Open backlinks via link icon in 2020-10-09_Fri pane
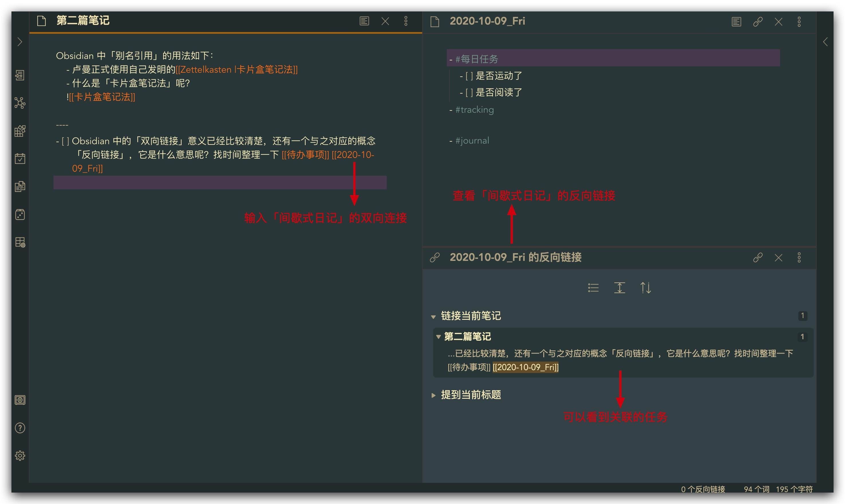845x504 pixels. click(x=757, y=21)
